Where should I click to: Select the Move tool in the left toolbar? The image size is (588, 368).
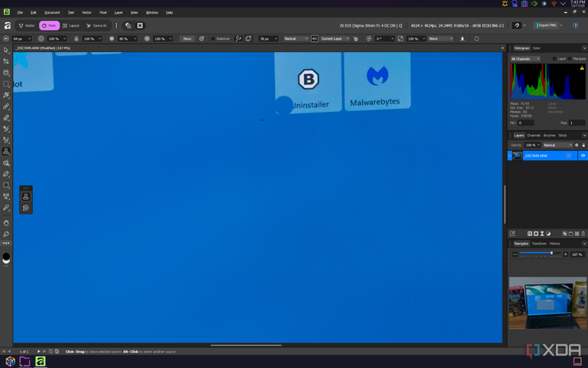point(6,50)
